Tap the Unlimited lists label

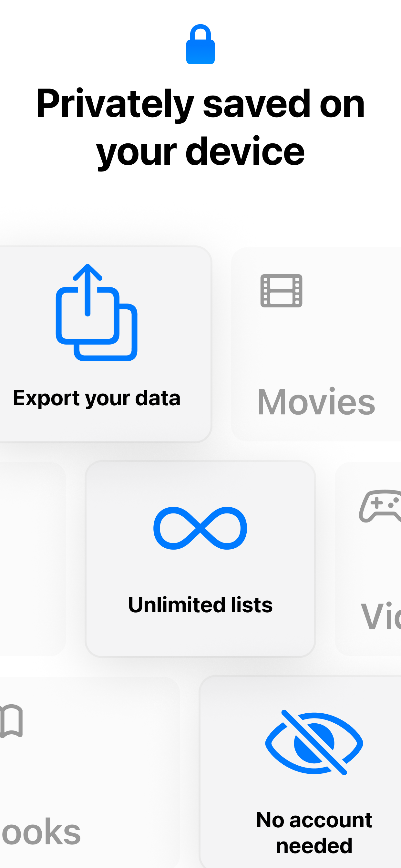click(200, 604)
